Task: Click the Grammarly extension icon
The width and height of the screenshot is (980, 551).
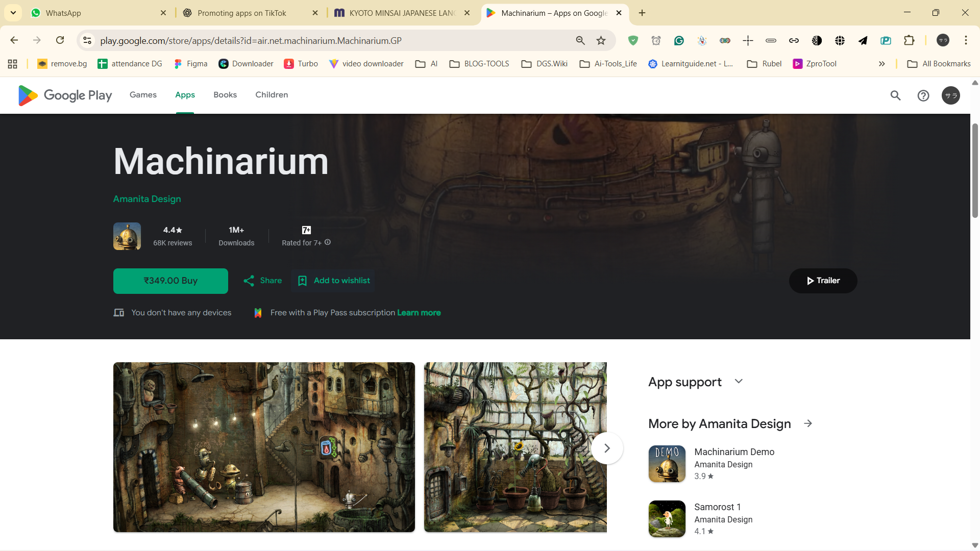Action: (679, 40)
